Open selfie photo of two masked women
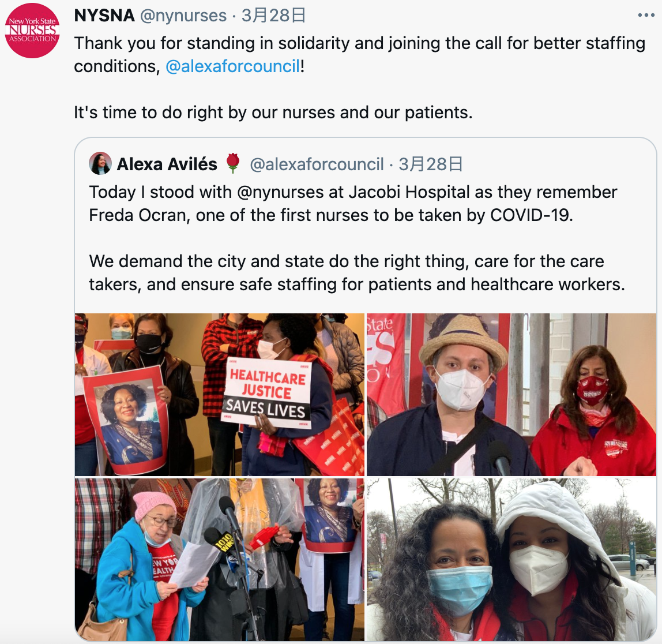Screen dimensions: 662x644 [x=511, y=560]
